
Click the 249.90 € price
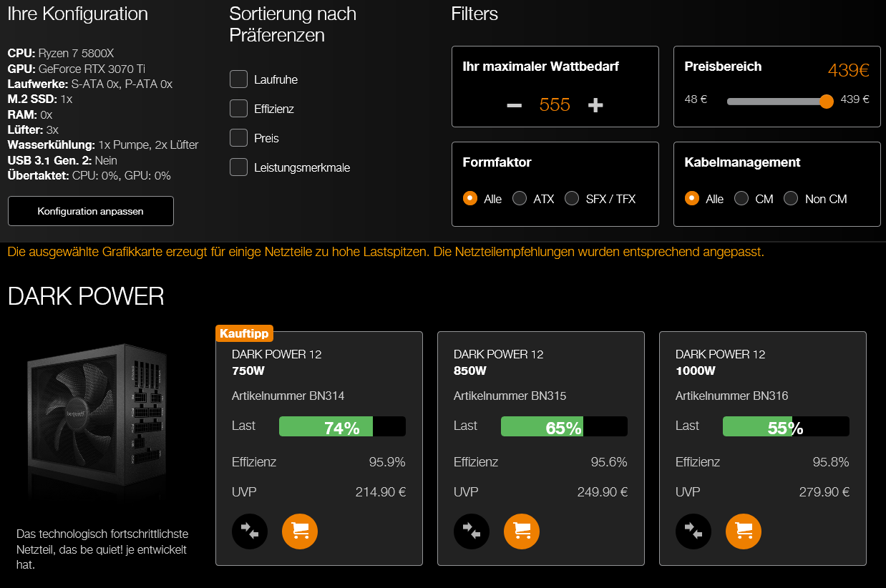[x=603, y=492]
